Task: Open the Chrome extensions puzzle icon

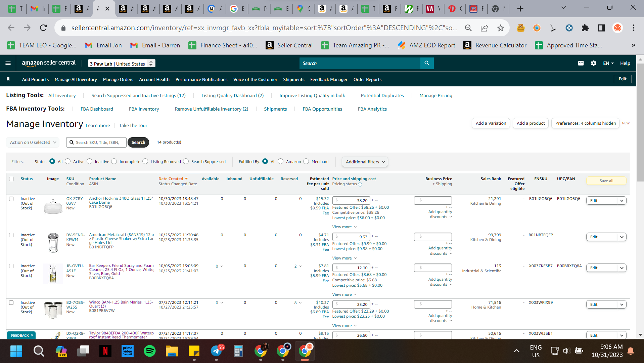Action: [x=585, y=28]
